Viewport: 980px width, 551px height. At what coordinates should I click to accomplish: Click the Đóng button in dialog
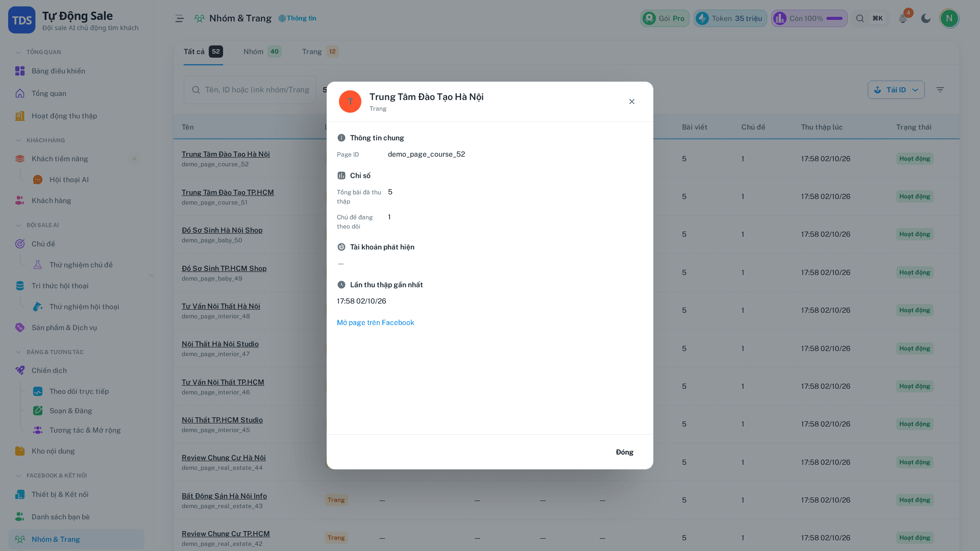pyautogui.click(x=624, y=452)
